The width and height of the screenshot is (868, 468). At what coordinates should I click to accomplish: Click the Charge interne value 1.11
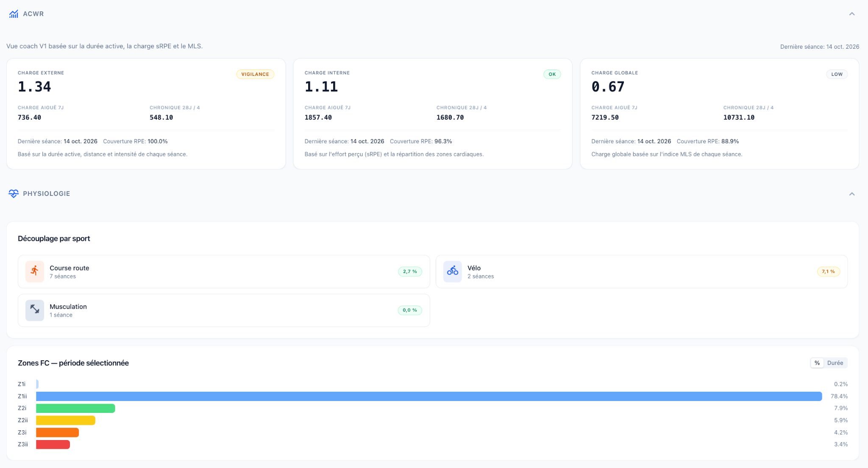(x=321, y=87)
